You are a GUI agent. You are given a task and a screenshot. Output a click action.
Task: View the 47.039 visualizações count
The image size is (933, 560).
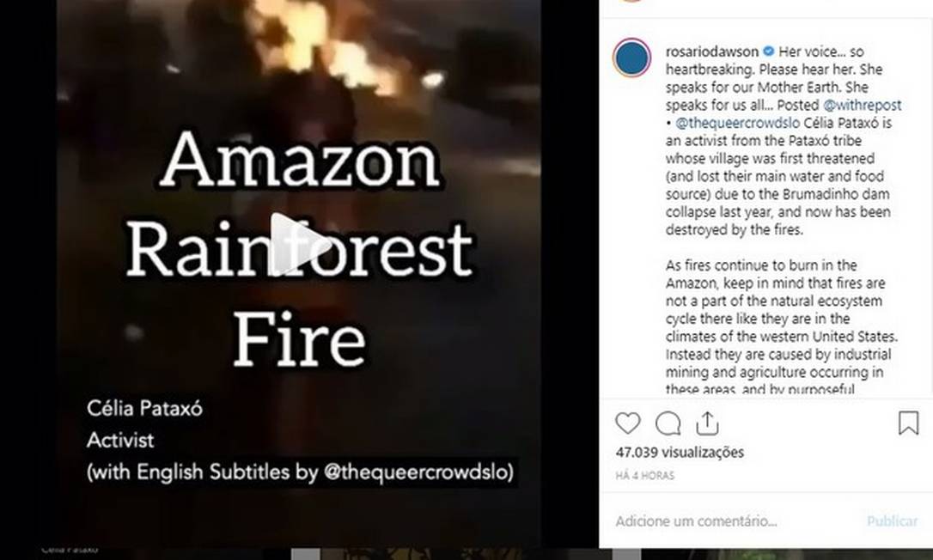(x=680, y=453)
